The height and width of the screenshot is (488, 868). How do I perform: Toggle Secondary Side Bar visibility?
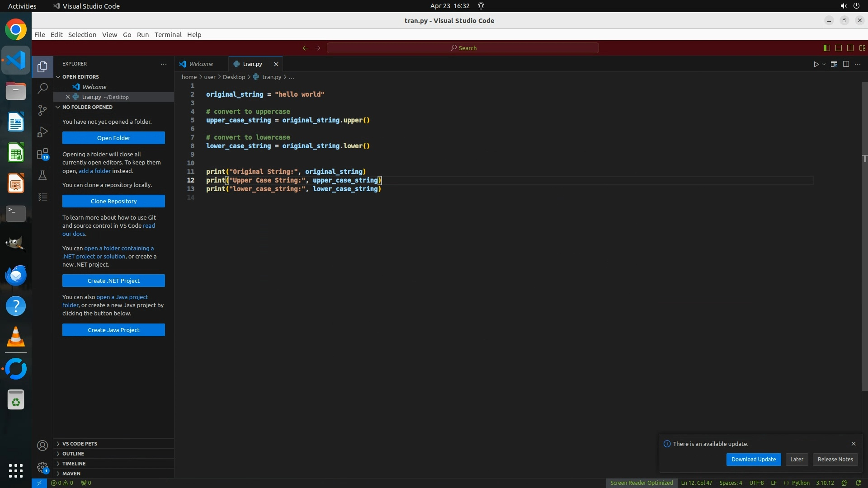click(850, 48)
